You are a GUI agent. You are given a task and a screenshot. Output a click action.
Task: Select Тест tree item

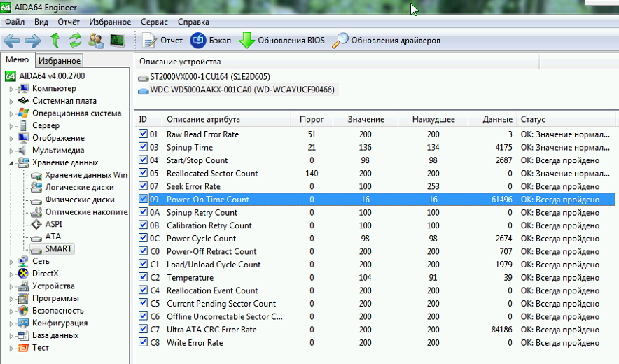(41, 347)
